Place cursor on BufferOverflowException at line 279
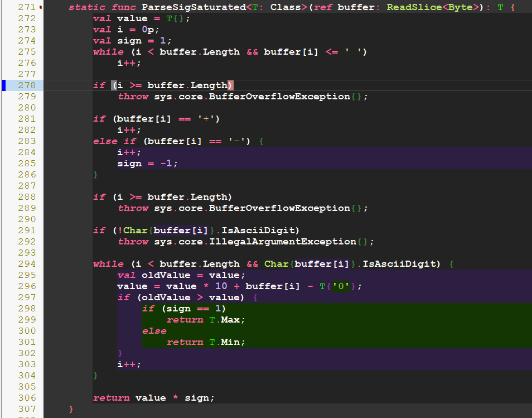 coord(280,97)
